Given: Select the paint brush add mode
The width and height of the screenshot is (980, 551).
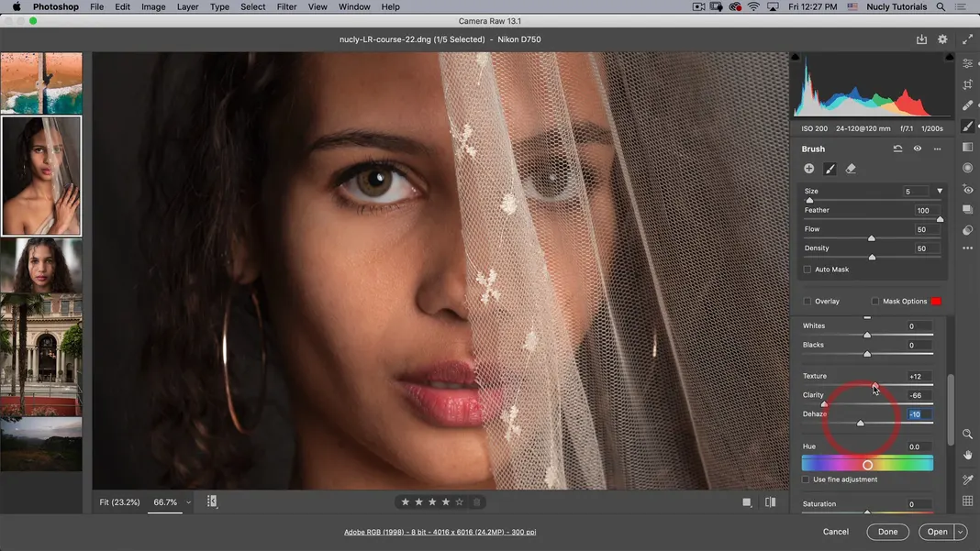Looking at the screenshot, I should (830, 169).
